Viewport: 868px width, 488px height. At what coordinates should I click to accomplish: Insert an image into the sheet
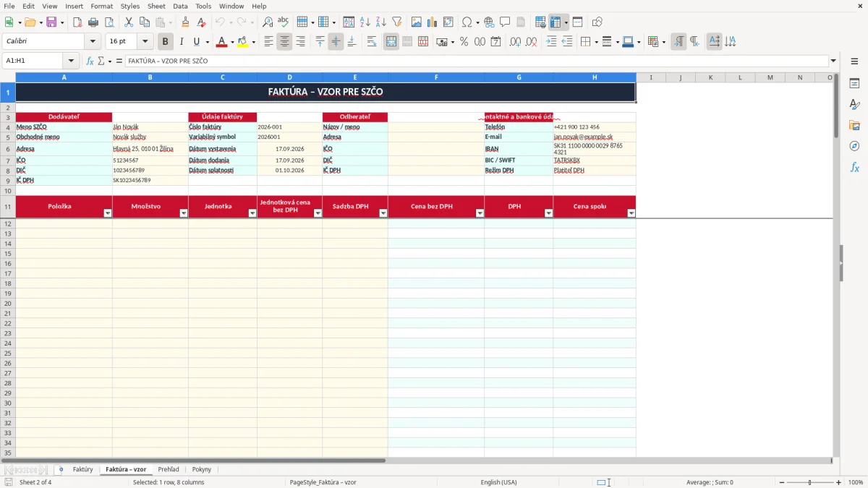coord(417,22)
